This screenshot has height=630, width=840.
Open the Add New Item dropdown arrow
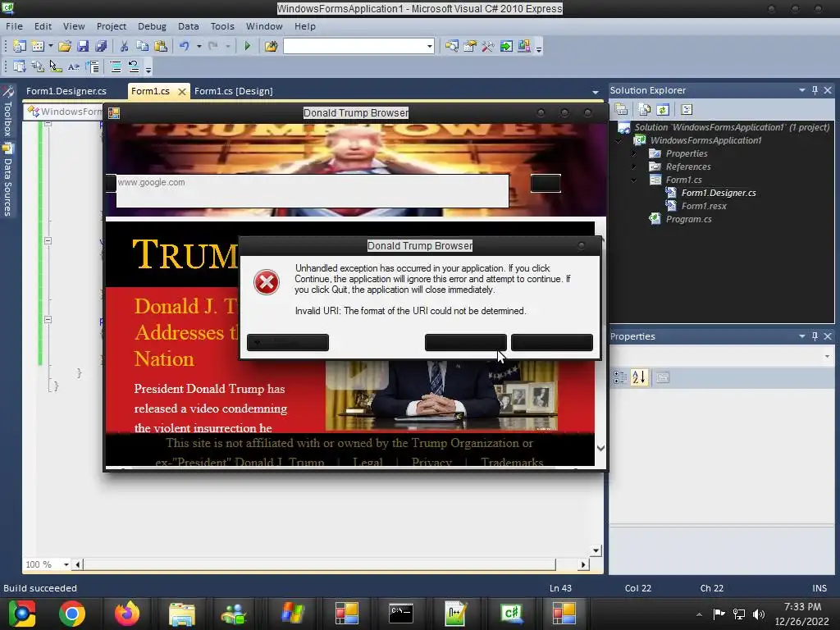click(51, 47)
